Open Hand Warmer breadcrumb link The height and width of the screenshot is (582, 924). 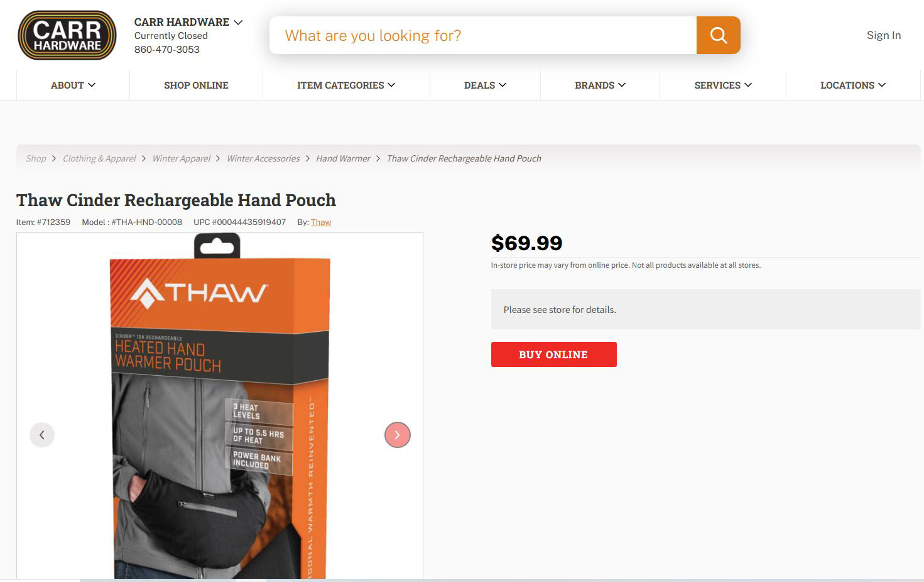tap(343, 158)
